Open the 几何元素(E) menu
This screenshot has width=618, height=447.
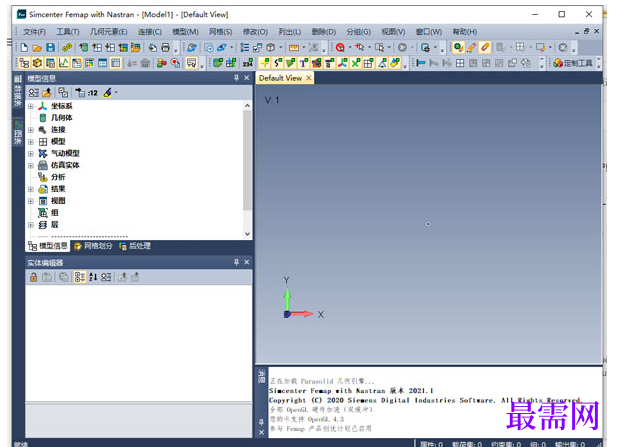tap(109, 32)
